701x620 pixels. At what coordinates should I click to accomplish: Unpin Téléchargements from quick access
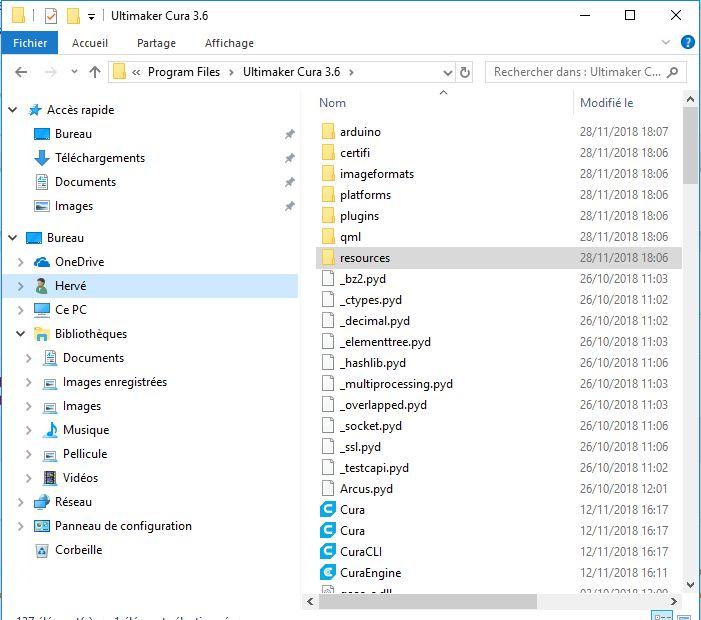pyautogui.click(x=290, y=158)
